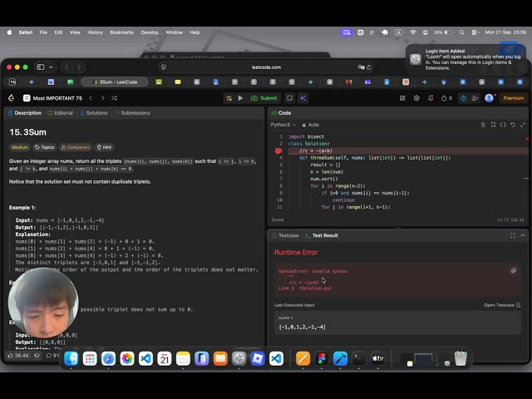The height and width of the screenshot is (399, 532).
Task: Open the Python3 language dropdown
Action: pyautogui.click(x=283, y=125)
